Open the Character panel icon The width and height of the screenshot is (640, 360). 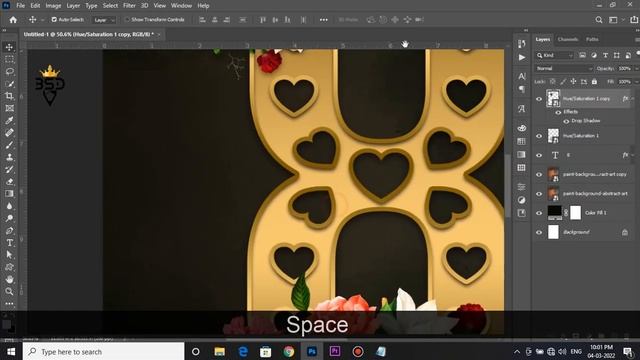[522, 76]
